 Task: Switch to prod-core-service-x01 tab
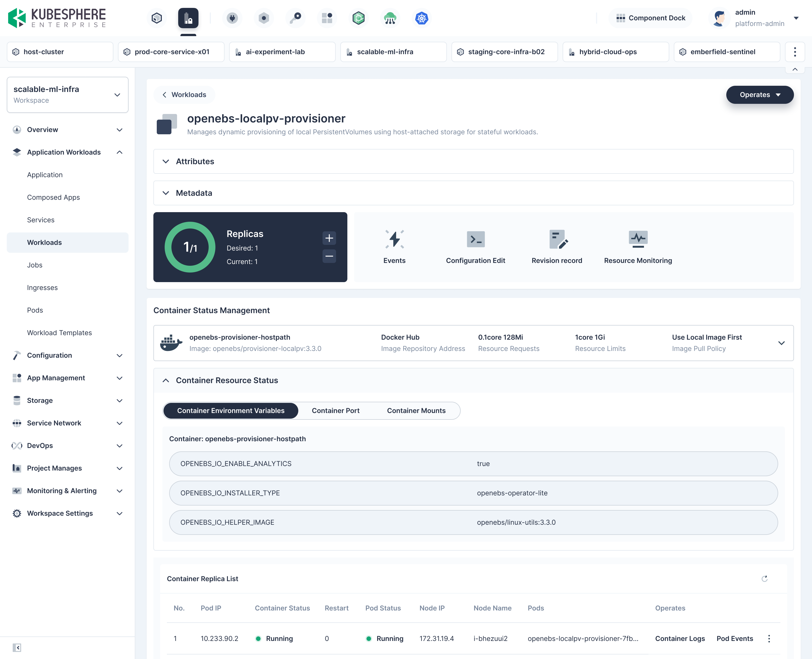point(171,52)
